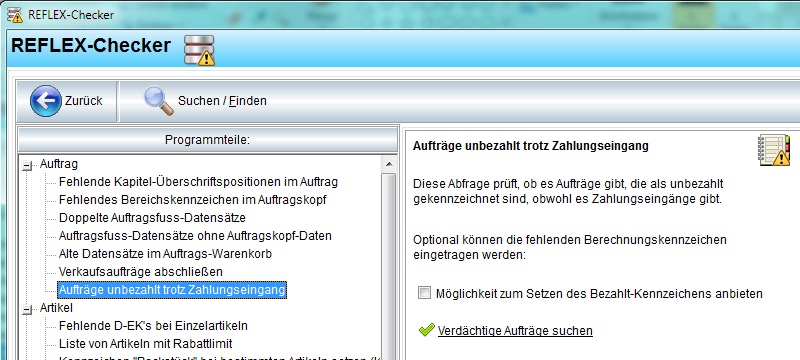Select Liste von Artikeln mit Rabattlimit
Viewport: 800px width, 360px height.
[146, 344]
